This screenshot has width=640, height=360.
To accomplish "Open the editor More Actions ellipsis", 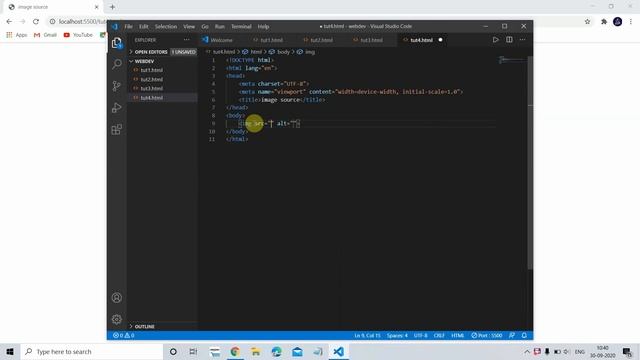I will [x=522, y=40].
